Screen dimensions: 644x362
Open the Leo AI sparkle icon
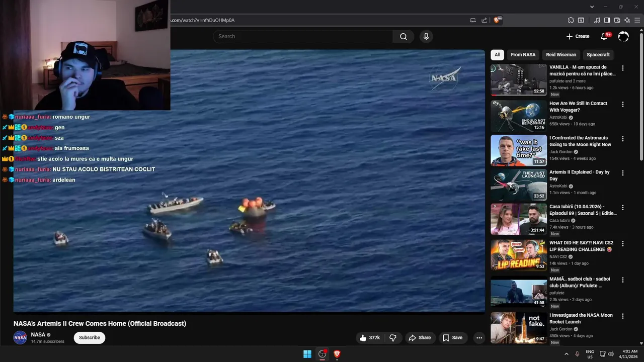pyautogui.click(x=627, y=20)
